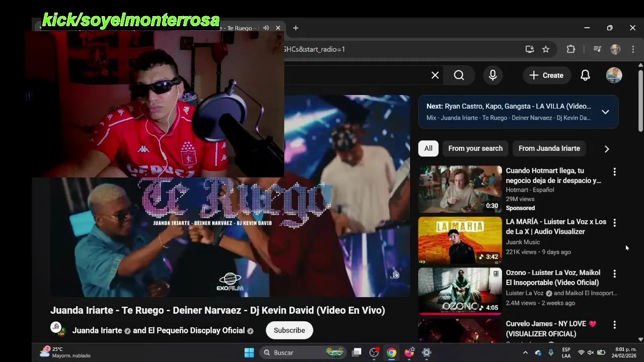Click the channel avatar beside Juanda Iriarte

click(x=57, y=329)
